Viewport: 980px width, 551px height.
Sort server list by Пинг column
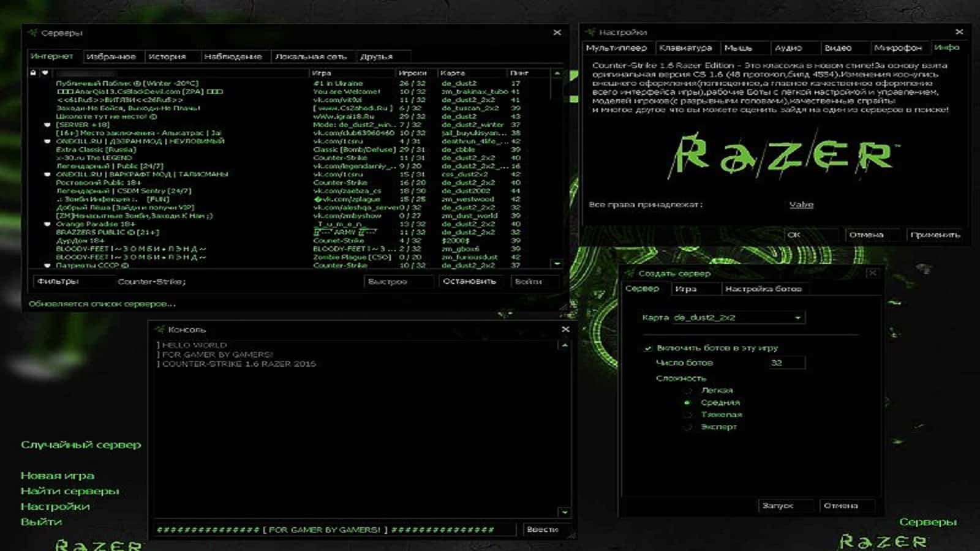[528, 73]
